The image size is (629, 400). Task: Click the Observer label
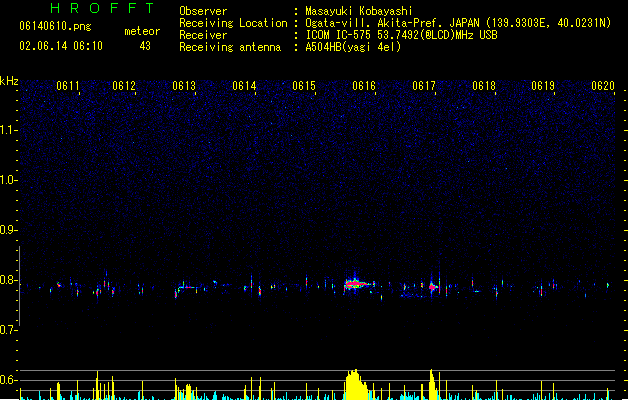(203, 11)
